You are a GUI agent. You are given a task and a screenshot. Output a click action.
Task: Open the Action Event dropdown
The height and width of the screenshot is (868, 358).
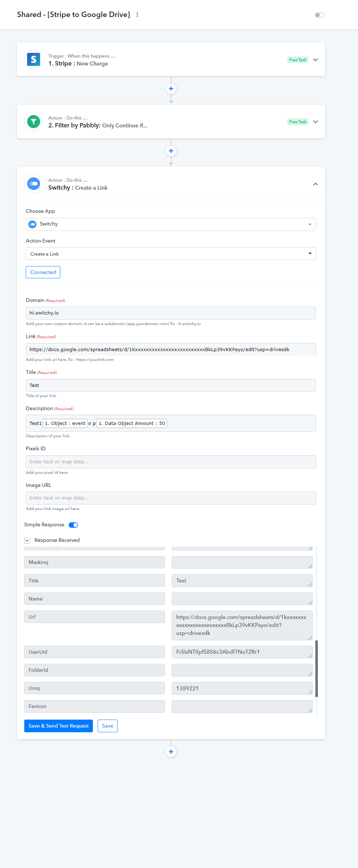tap(171, 254)
